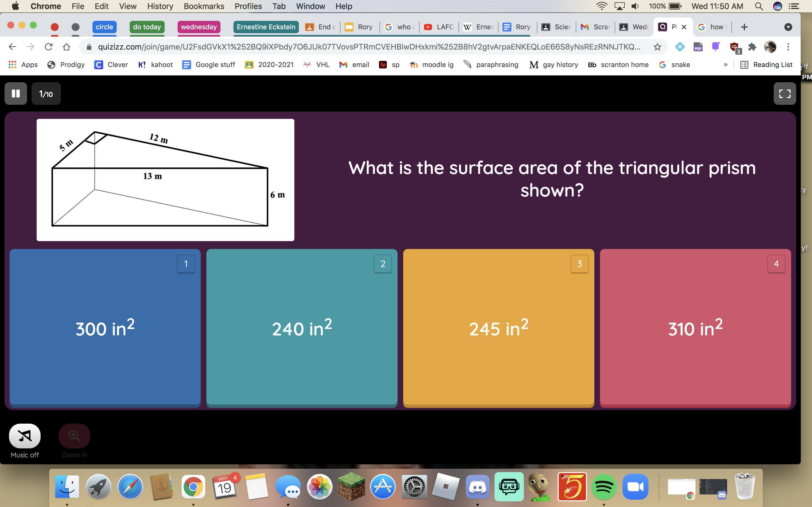Choose the 240 in² answer
This screenshot has height=507, width=812.
(302, 328)
